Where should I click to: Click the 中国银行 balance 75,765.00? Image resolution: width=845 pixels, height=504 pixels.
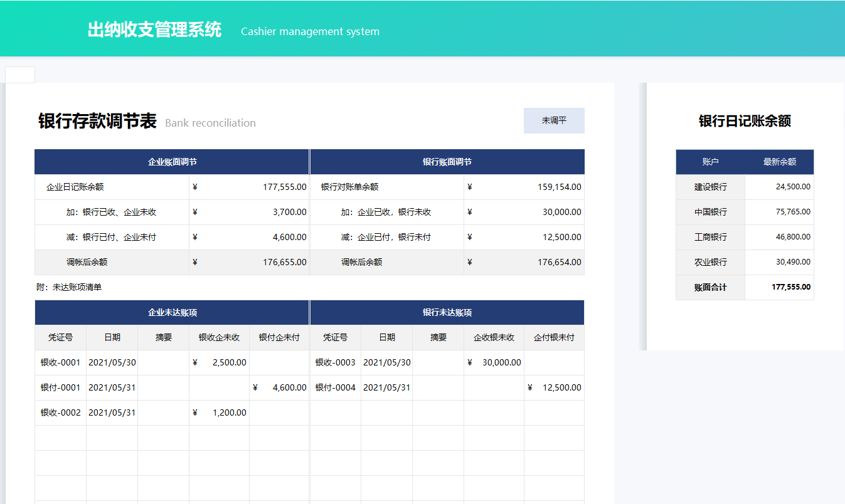point(793,211)
